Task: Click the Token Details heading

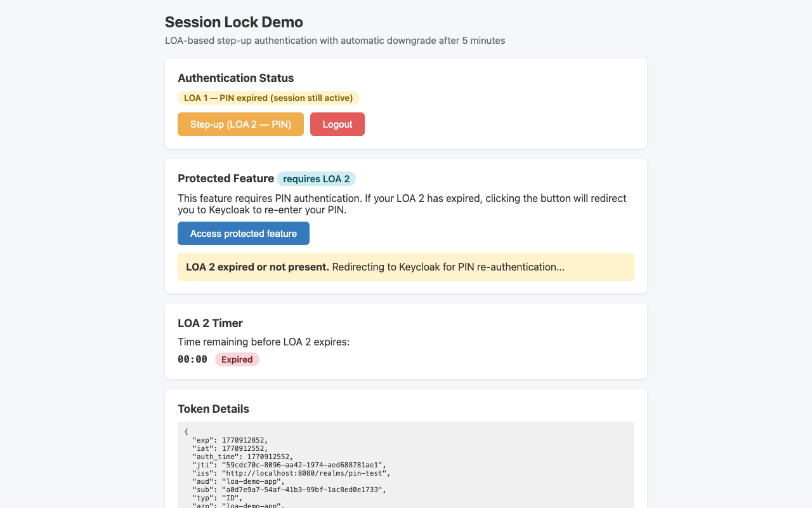Action: coord(213,409)
